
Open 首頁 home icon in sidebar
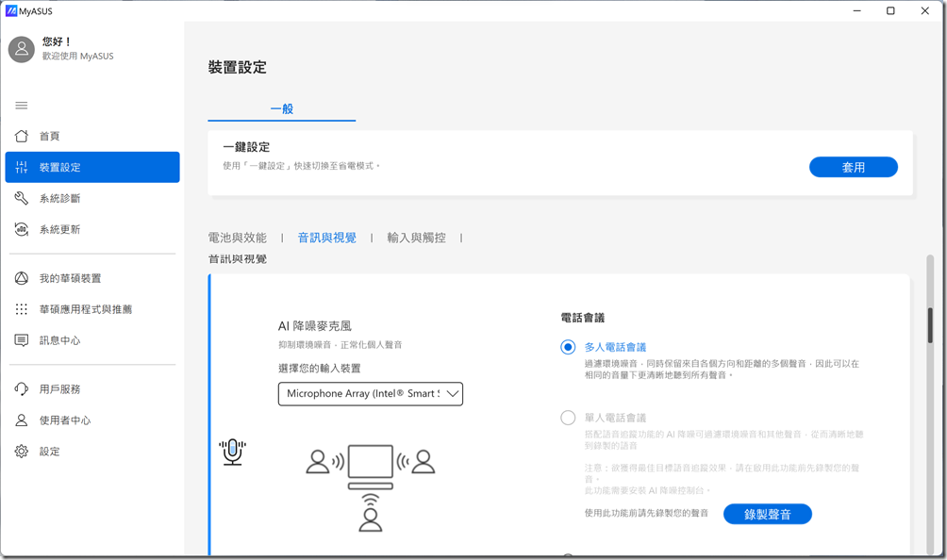(22, 136)
